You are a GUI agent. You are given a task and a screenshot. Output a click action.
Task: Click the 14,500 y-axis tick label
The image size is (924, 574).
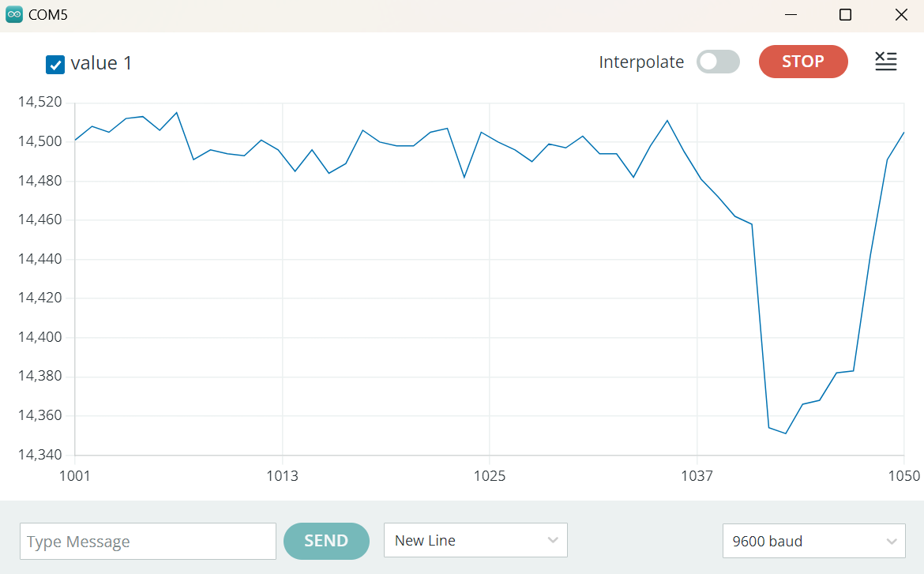click(x=39, y=141)
